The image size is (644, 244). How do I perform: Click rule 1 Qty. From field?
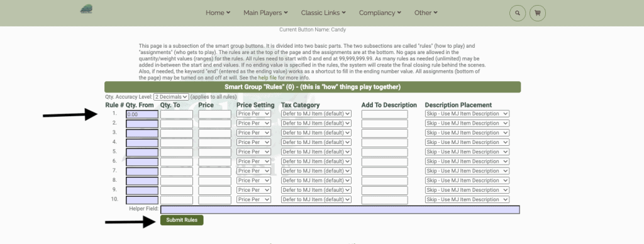(142, 114)
